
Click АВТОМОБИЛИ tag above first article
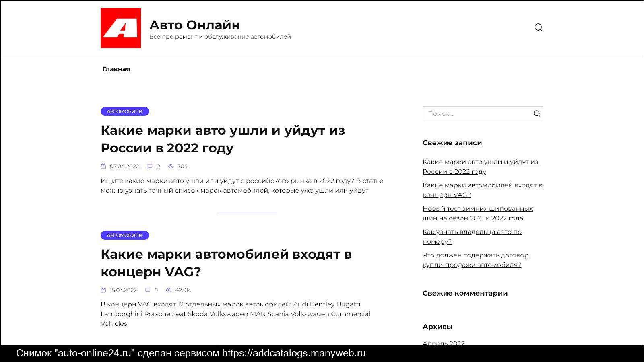[125, 111]
